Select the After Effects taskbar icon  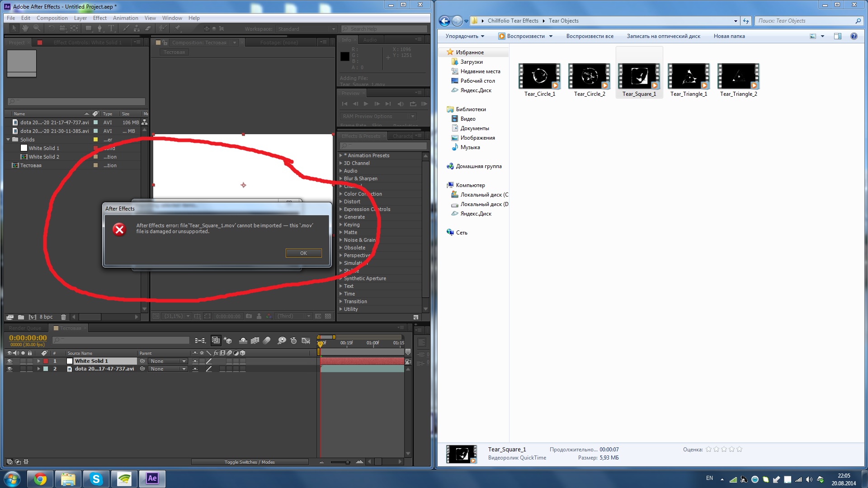coord(151,479)
